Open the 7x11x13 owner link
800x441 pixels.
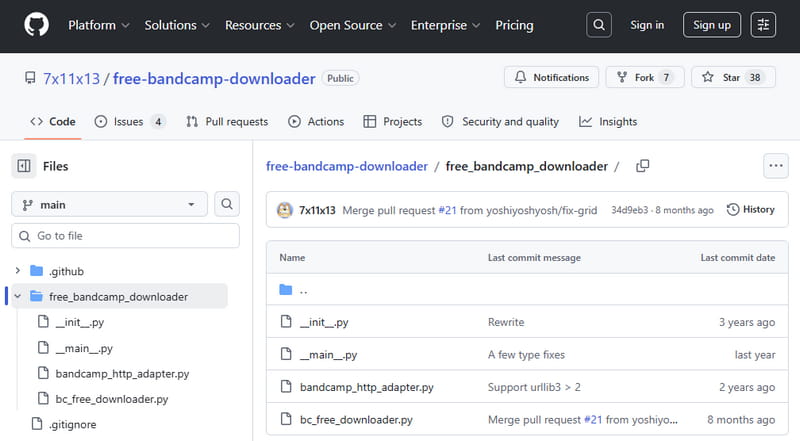[x=71, y=79]
